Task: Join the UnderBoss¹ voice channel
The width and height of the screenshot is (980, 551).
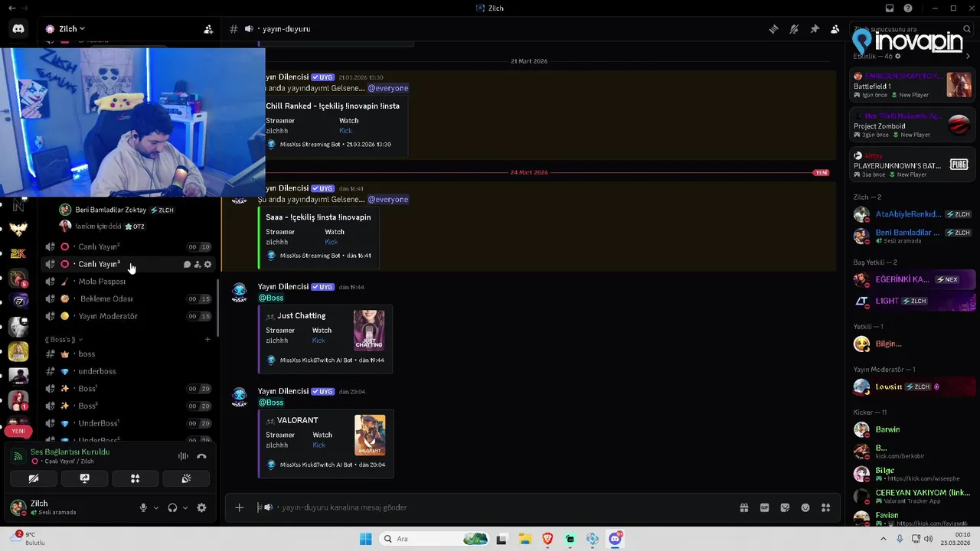Action: tap(126, 423)
